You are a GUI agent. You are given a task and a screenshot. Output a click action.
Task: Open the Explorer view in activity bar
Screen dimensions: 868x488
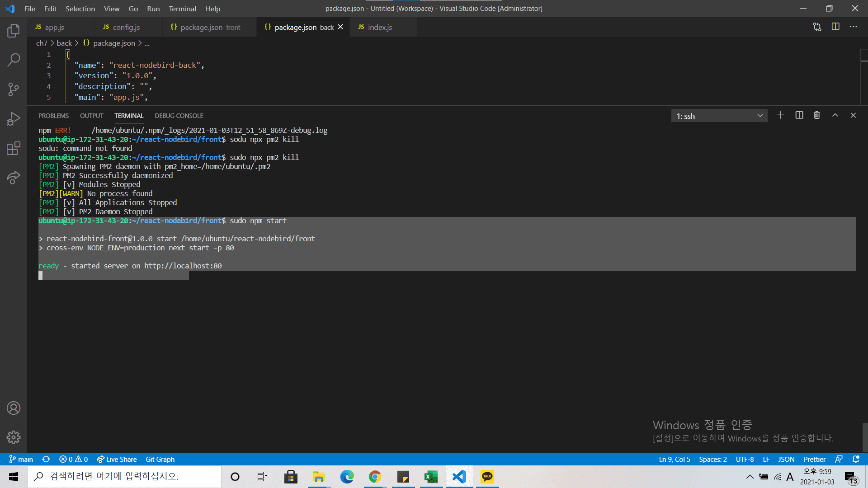click(x=14, y=31)
